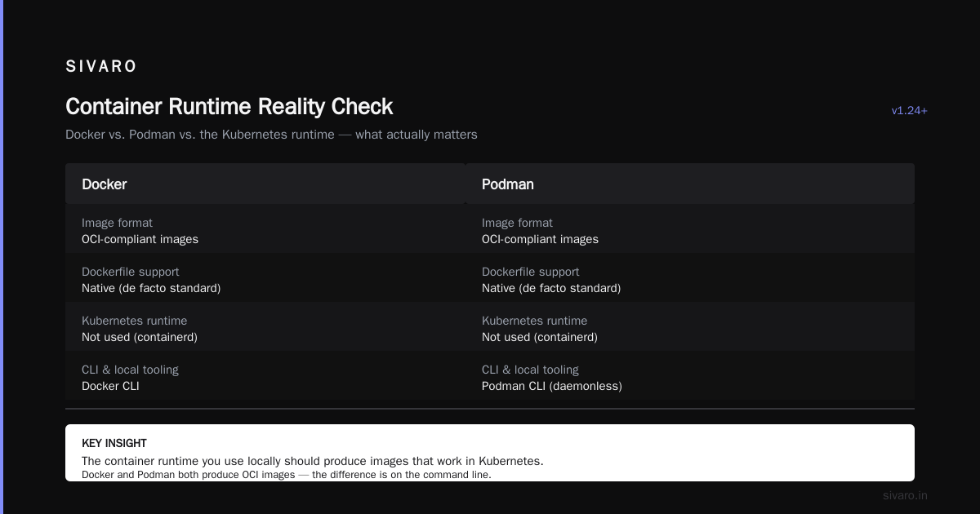Click Dockerfile support label in Podman column
980x514 pixels.
(x=531, y=272)
